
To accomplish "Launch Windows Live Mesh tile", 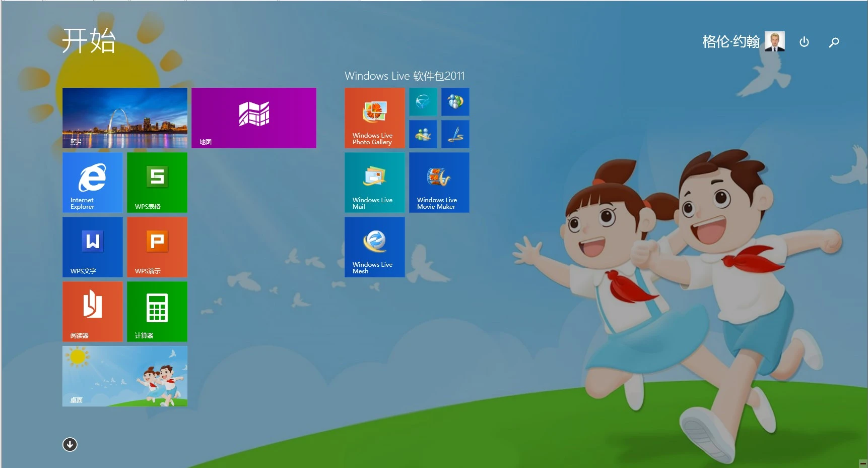I will (375, 247).
